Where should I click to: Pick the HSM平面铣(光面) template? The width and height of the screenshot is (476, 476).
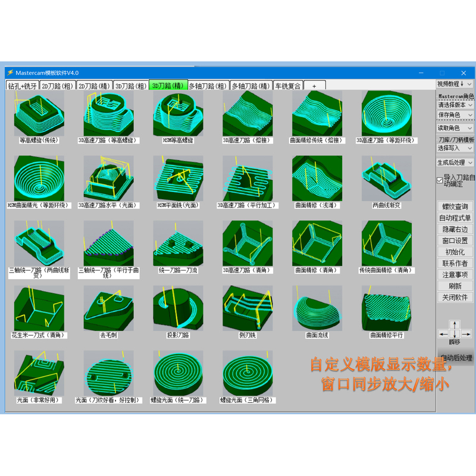coord(178,178)
